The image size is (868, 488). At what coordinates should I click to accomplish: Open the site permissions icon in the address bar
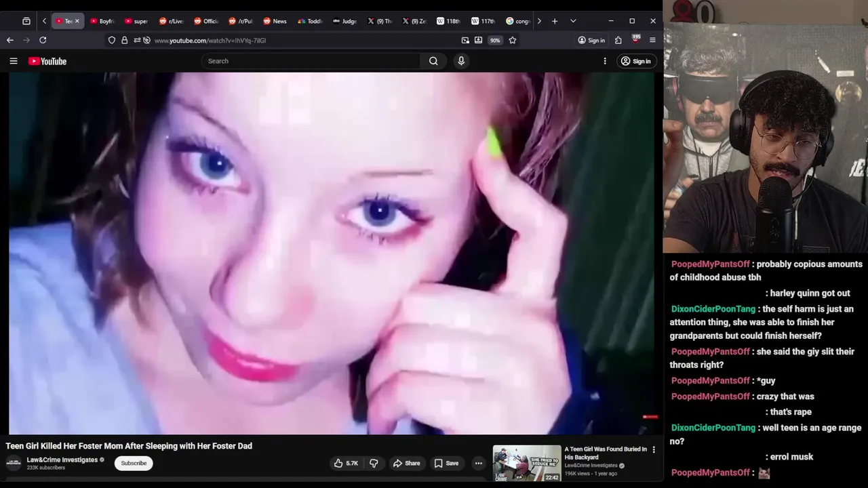[137, 41]
